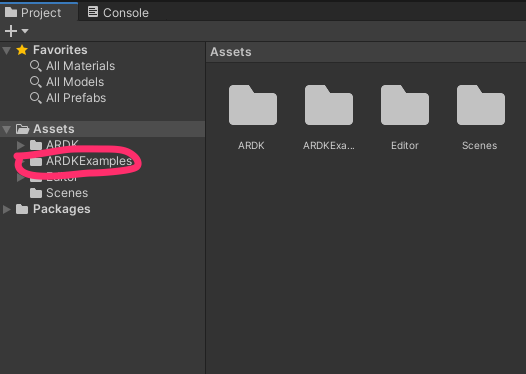This screenshot has height=374, width=526.
Task: Switch to the Project tab
Action: (x=39, y=12)
